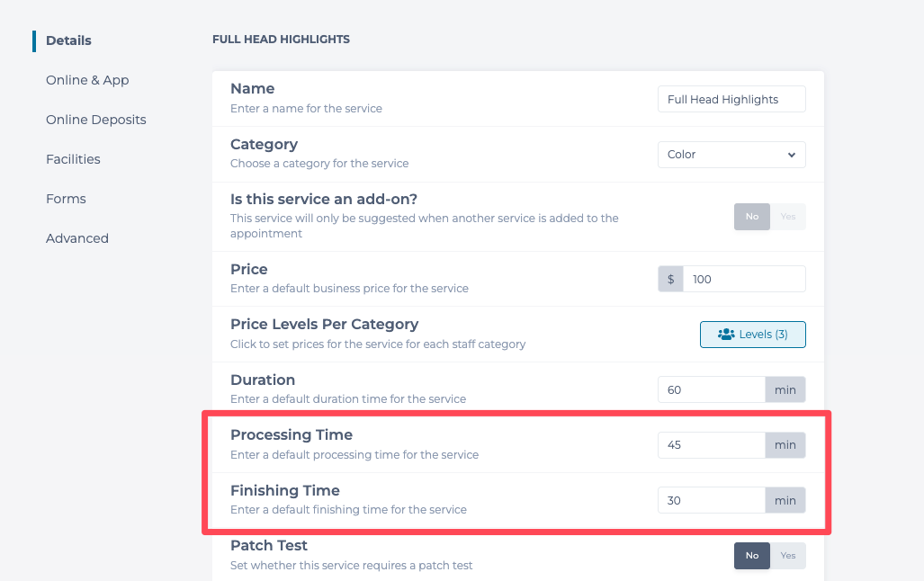Image resolution: width=924 pixels, height=581 pixels.
Task: Open the Category dropdown showing Color
Action: pos(731,155)
